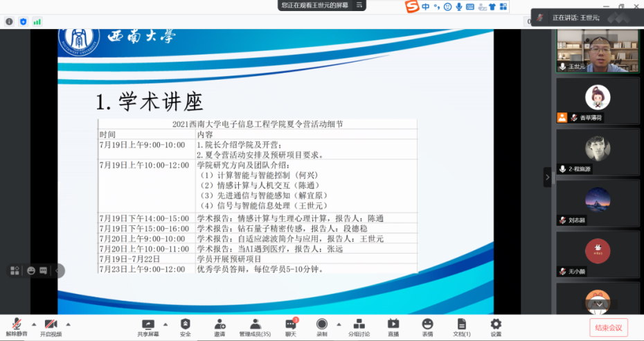This screenshot has height=341, width=644.
Task: Expand video options arrow beside 开启视频
Action: click(68, 324)
